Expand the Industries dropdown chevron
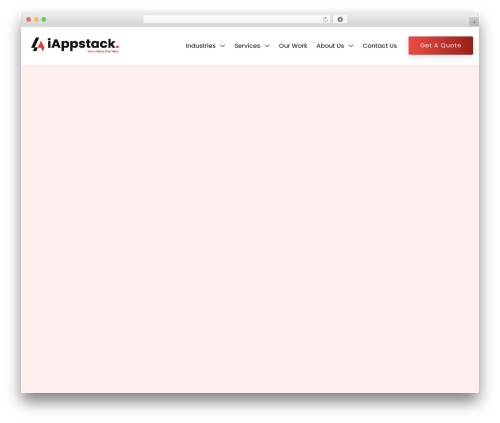Screen dimensions: 500x423 (223, 46)
